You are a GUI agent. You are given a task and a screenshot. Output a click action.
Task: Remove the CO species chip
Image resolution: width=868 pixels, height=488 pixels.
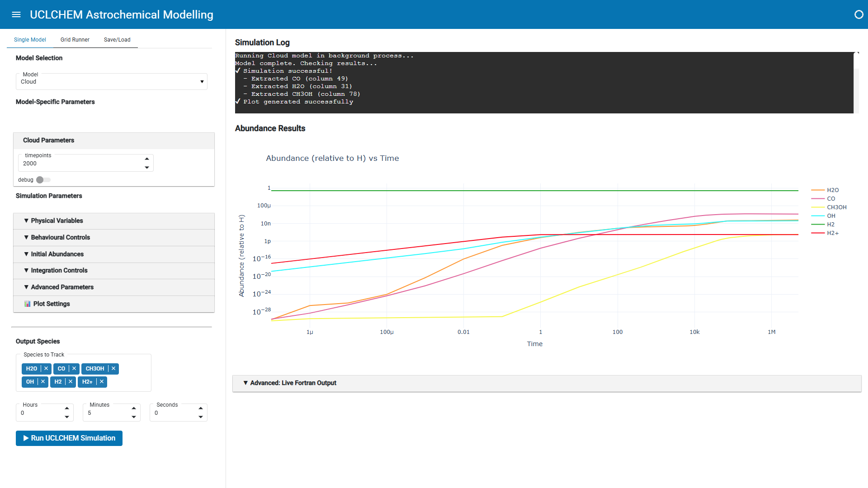coord(74,369)
